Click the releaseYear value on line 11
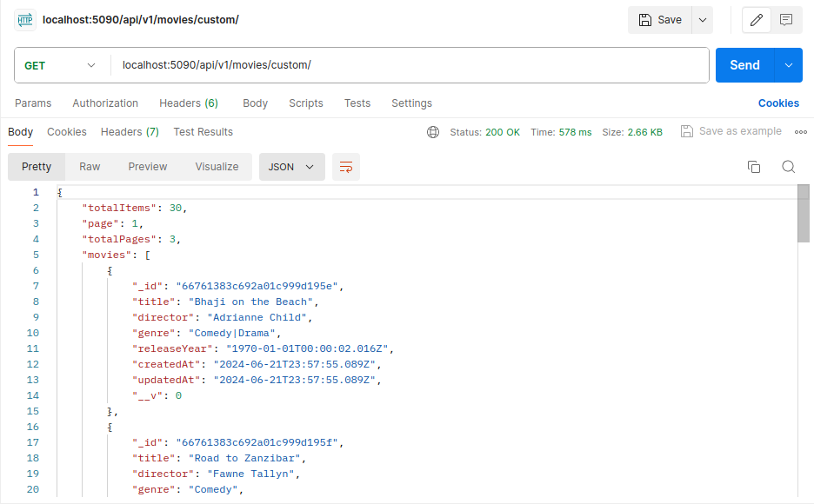 307,349
